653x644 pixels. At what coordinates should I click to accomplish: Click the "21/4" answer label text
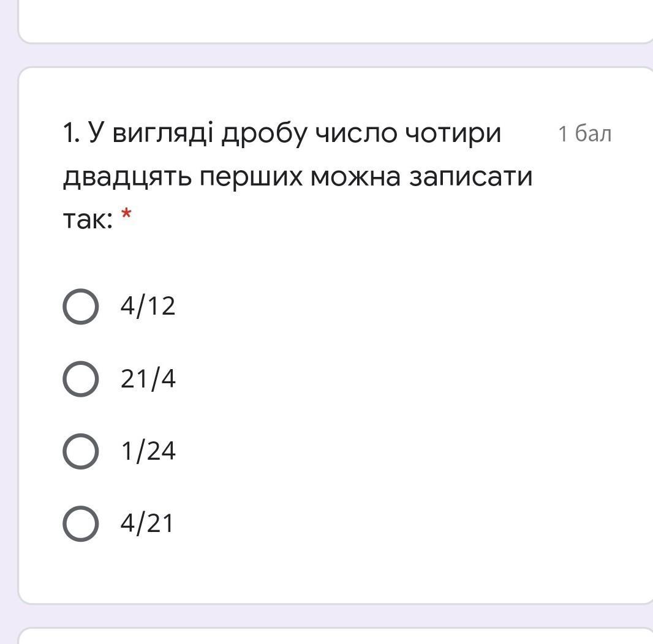point(148,379)
